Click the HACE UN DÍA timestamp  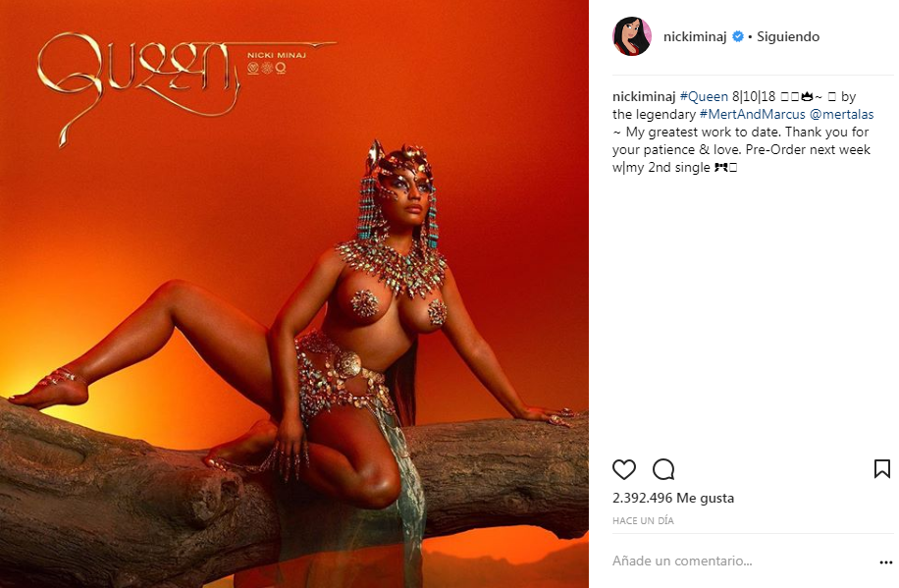[643, 521]
